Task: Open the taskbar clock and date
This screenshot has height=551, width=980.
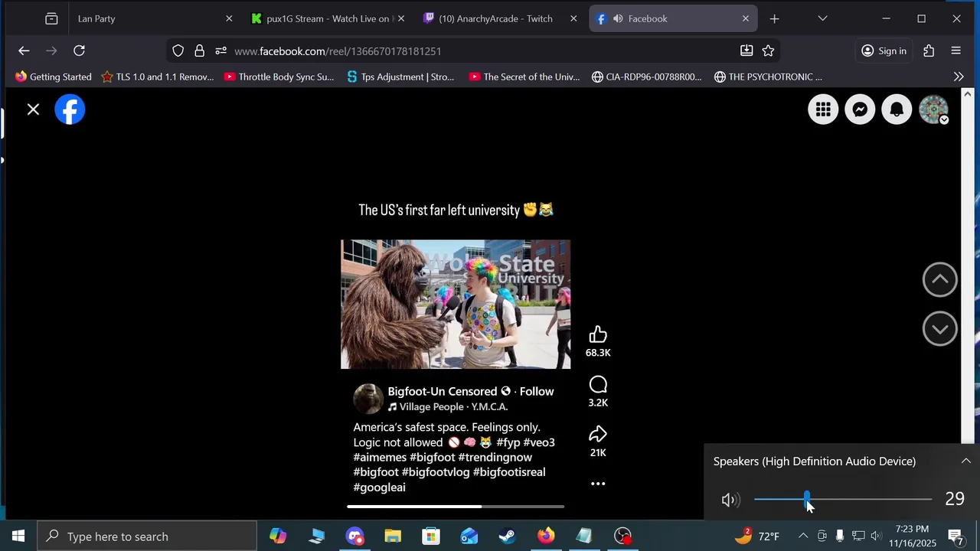Action: (x=912, y=536)
